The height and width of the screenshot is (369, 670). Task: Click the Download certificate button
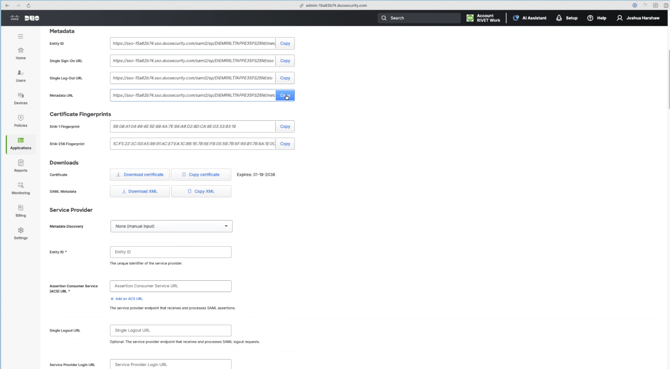click(x=140, y=175)
